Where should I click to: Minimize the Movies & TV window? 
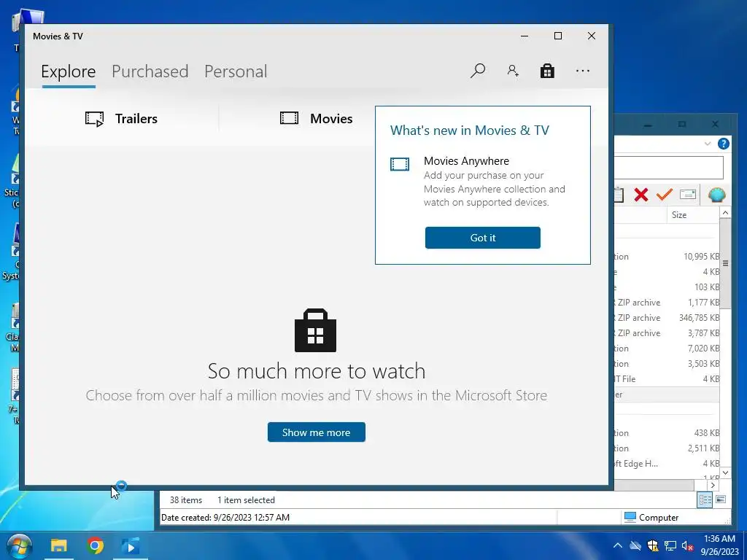[x=525, y=36]
